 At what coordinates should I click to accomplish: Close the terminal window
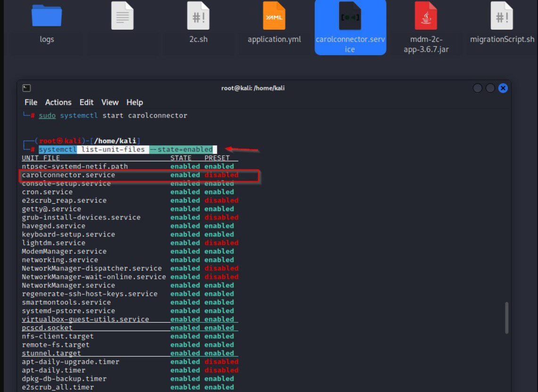pos(503,88)
